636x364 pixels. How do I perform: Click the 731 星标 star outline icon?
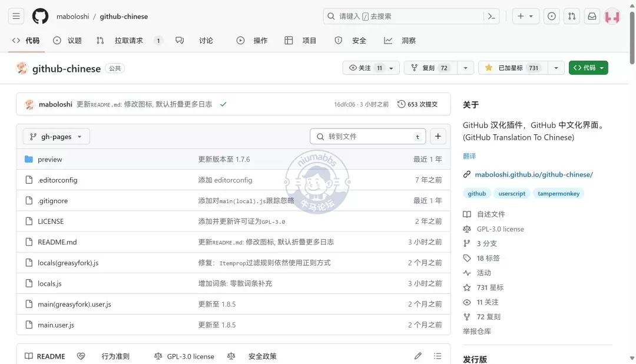(467, 287)
